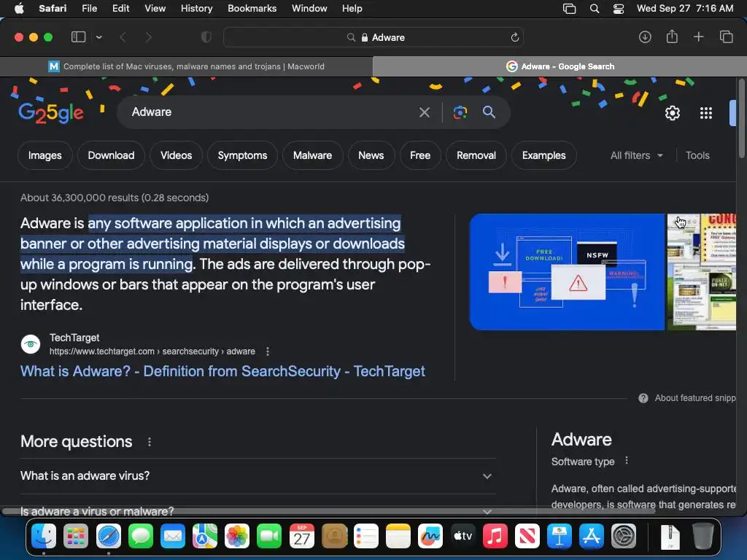Open Stage Manager icon in menu bar
This screenshot has height=560, width=747.
569,8
